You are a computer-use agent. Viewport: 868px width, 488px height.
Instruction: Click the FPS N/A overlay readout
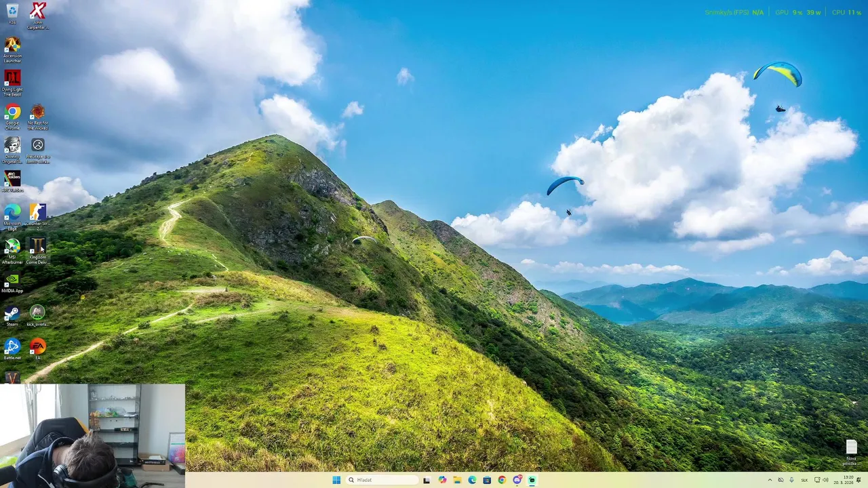(734, 12)
